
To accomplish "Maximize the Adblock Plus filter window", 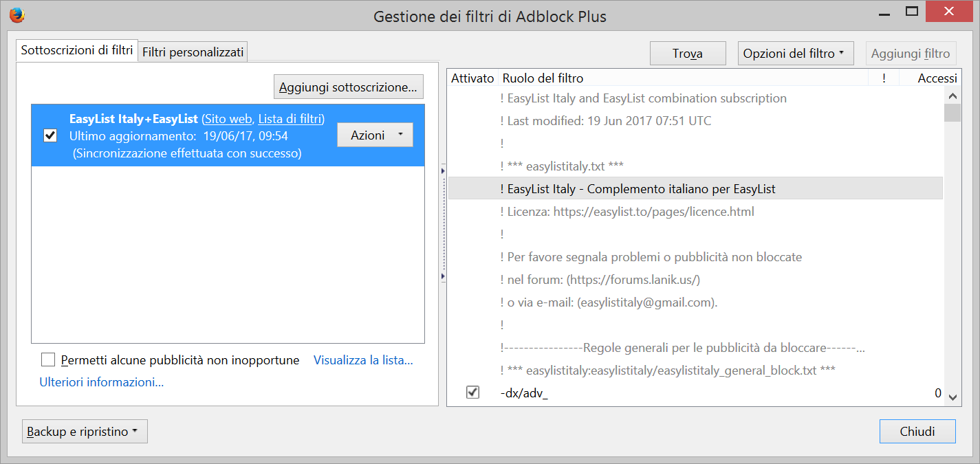I will coord(912,12).
